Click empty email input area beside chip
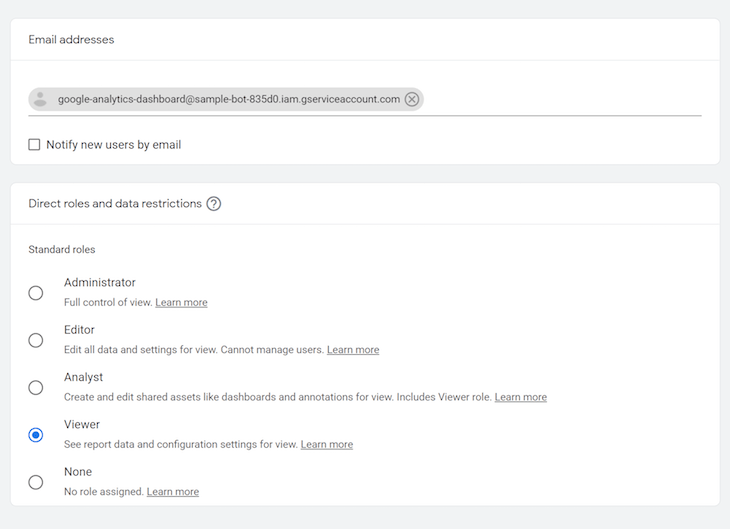The width and height of the screenshot is (730, 529). click(562, 99)
